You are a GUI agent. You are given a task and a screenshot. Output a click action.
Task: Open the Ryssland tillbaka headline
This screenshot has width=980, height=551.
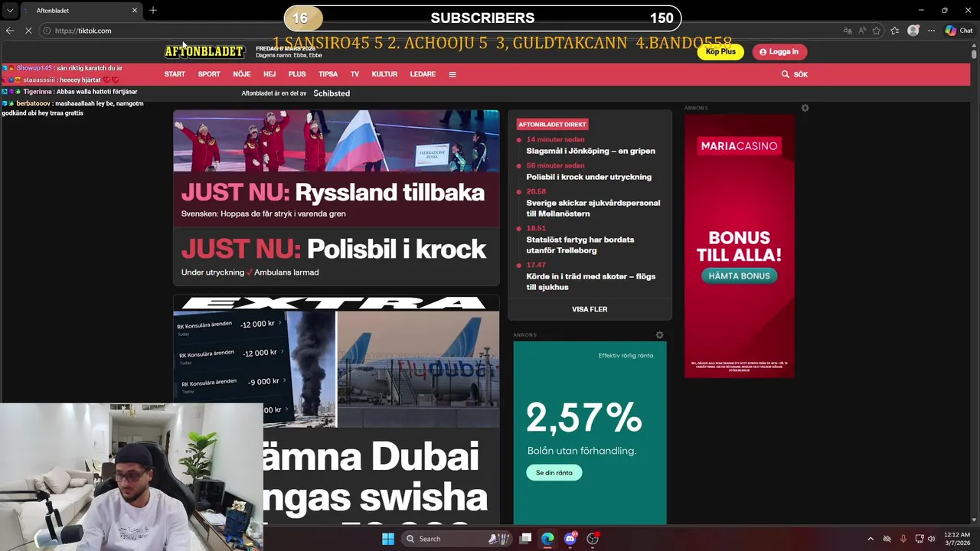tap(333, 193)
